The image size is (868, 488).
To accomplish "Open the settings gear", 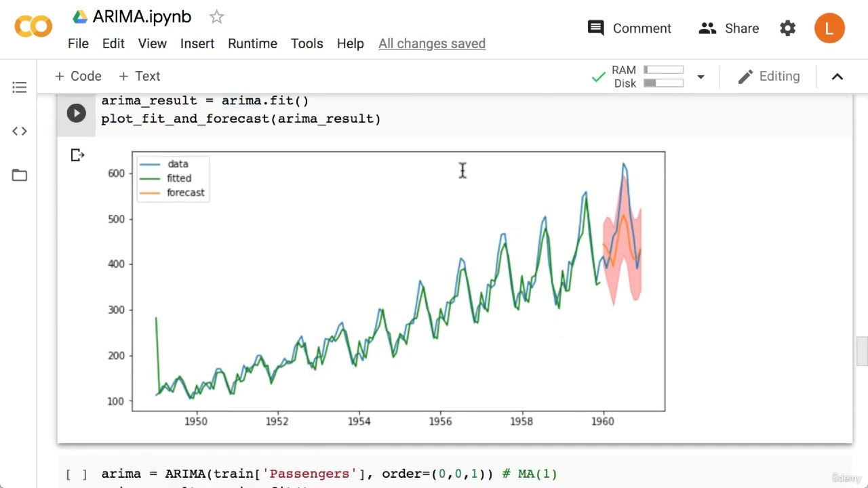I will click(787, 28).
